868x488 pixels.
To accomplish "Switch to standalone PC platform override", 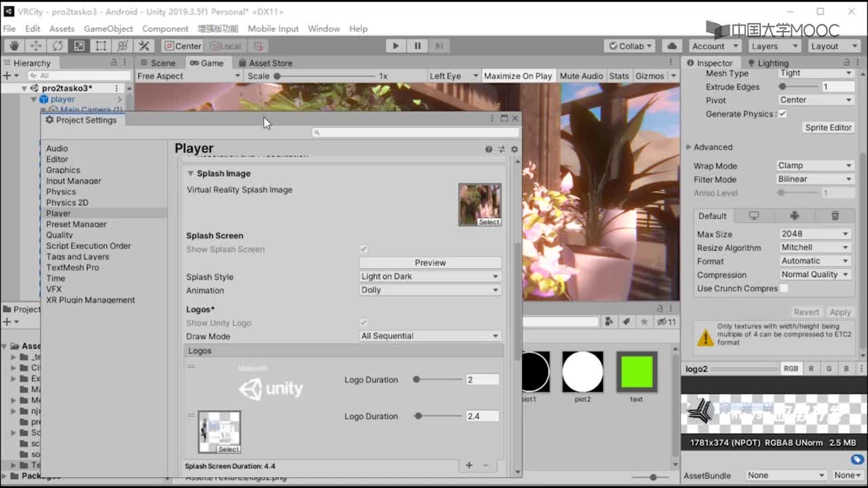I will pyautogui.click(x=753, y=216).
